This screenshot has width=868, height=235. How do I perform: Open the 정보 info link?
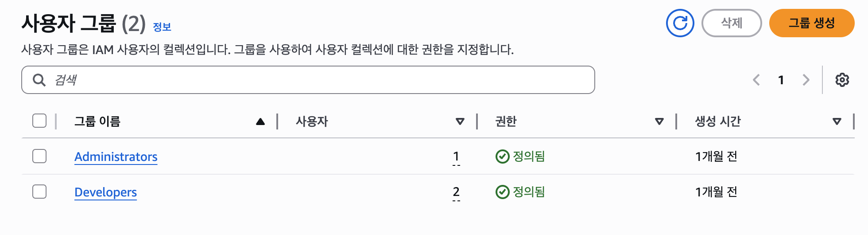(x=162, y=27)
